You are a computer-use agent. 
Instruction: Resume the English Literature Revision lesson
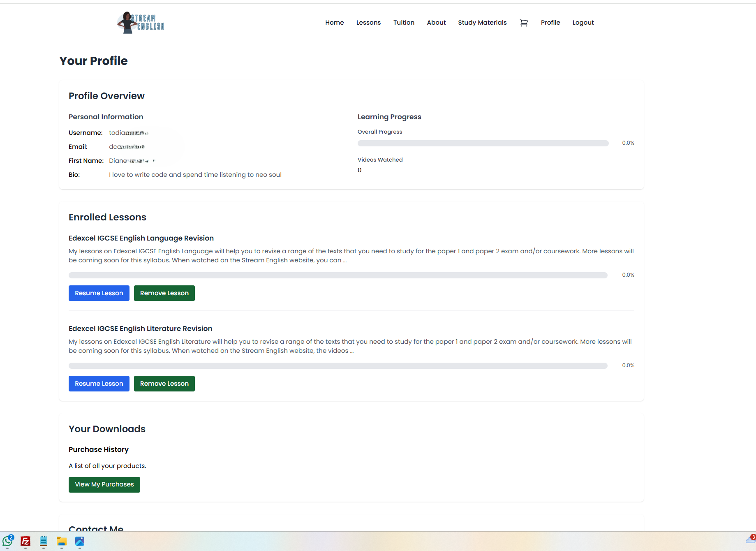(99, 384)
